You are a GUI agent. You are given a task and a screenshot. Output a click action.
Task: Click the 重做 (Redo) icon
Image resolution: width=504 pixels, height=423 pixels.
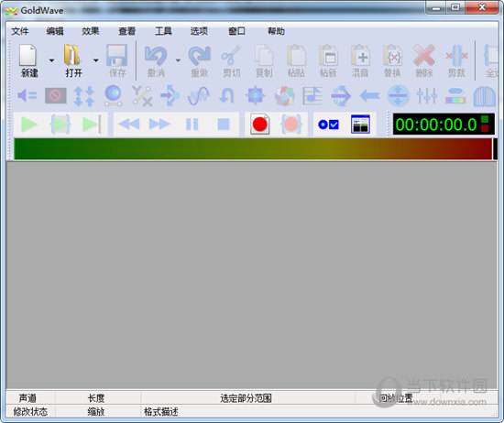(199, 55)
